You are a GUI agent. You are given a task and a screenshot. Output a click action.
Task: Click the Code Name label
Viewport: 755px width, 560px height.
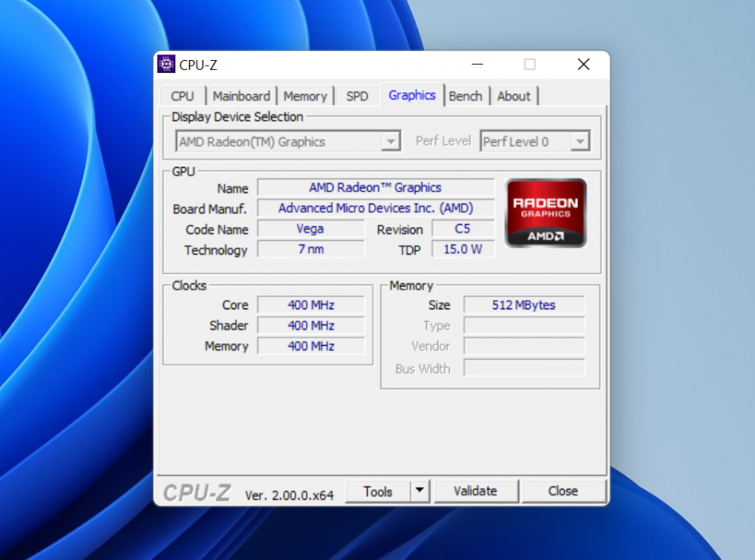(x=217, y=230)
